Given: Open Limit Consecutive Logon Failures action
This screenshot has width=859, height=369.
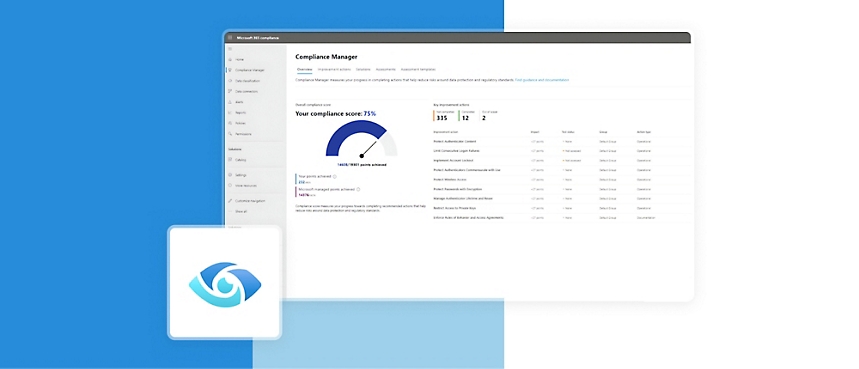Looking at the screenshot, I should [456, 151].
